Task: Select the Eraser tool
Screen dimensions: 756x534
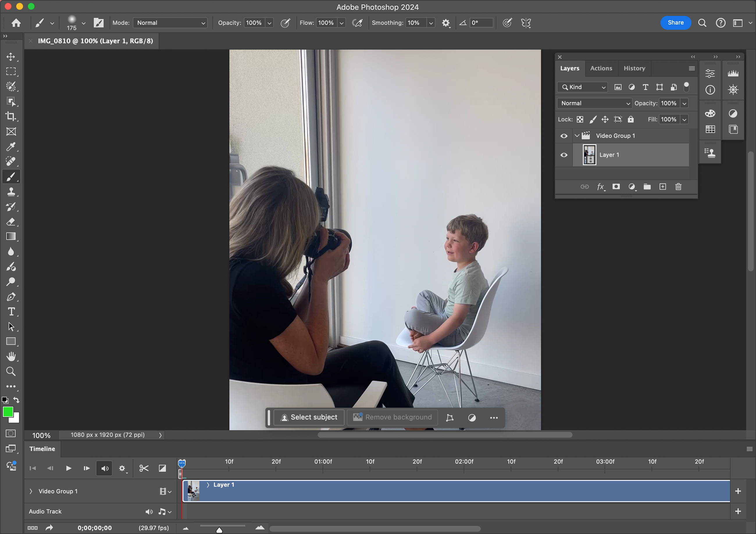Action: coord(11,222)
